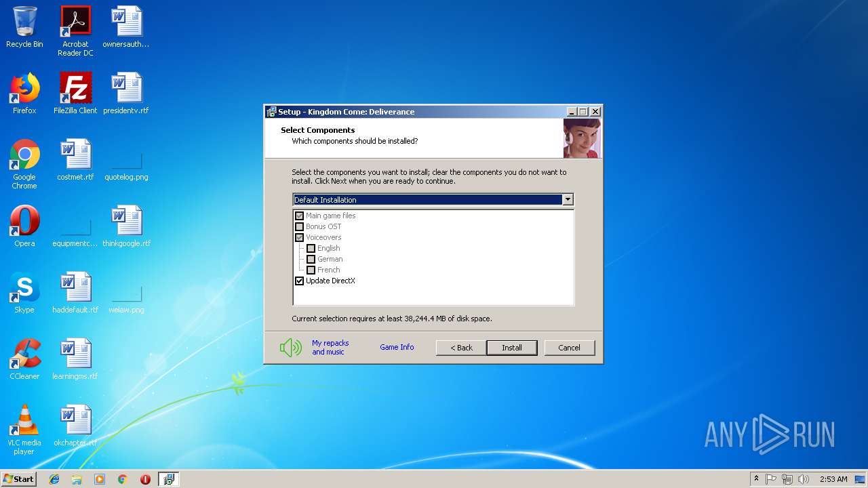Open Windows Explorer from taskbar

[77, 479]
